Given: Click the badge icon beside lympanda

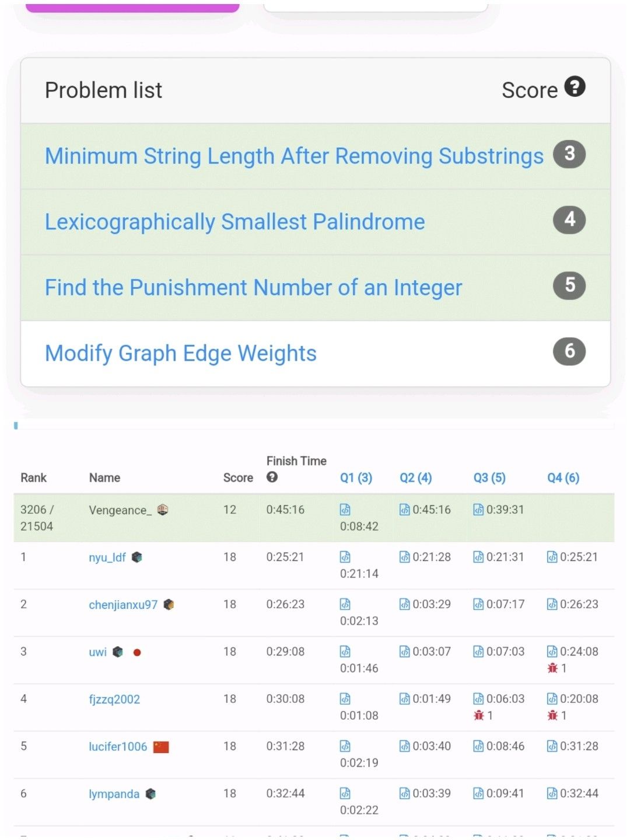Looking at the screenshot, I should tap(150, 794).
